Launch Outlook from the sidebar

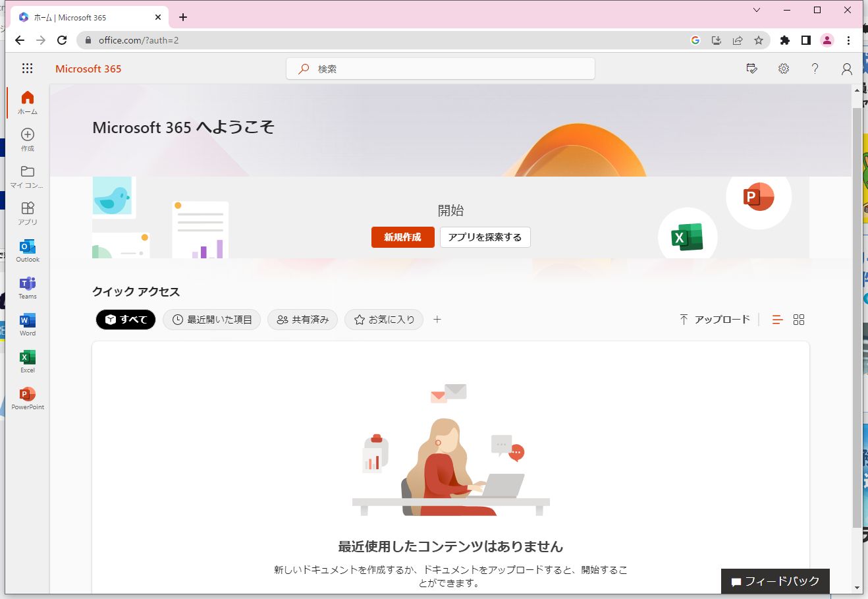(x=28, y=250)
